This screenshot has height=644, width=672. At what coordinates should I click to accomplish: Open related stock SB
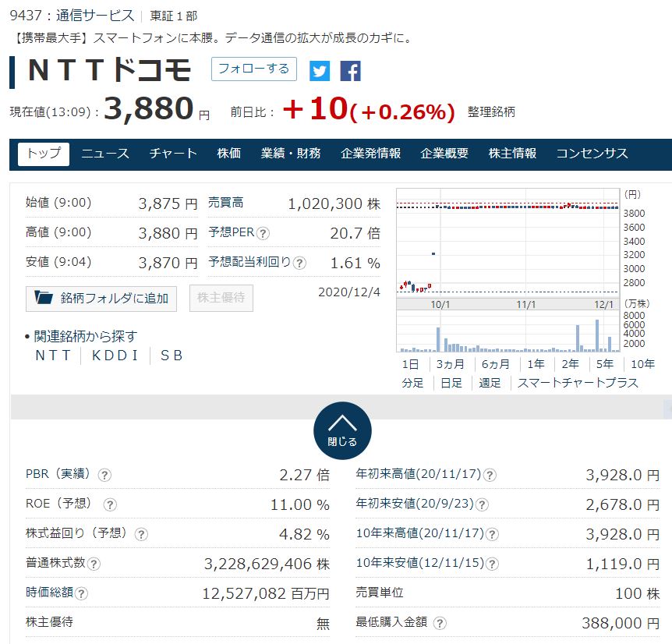click(x=172, y=356)
